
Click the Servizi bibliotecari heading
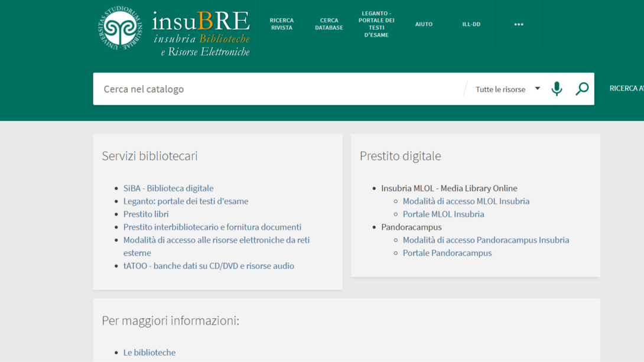pyautogui.click(x=149, y=156)
